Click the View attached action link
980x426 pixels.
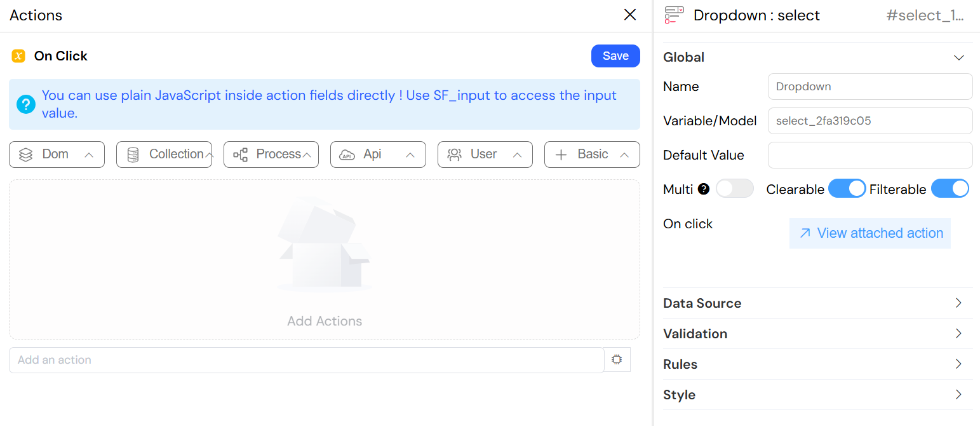870,233
